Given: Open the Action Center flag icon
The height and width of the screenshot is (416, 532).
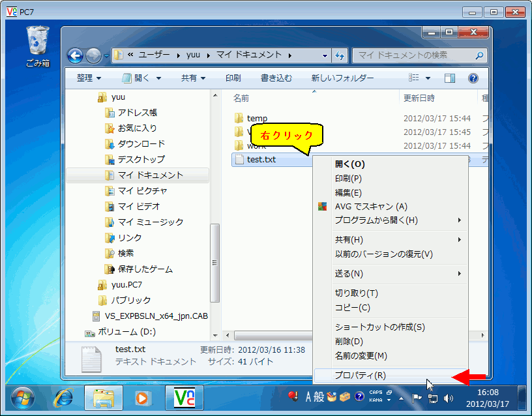Looking at the screenshot, I should click(415, 397).
